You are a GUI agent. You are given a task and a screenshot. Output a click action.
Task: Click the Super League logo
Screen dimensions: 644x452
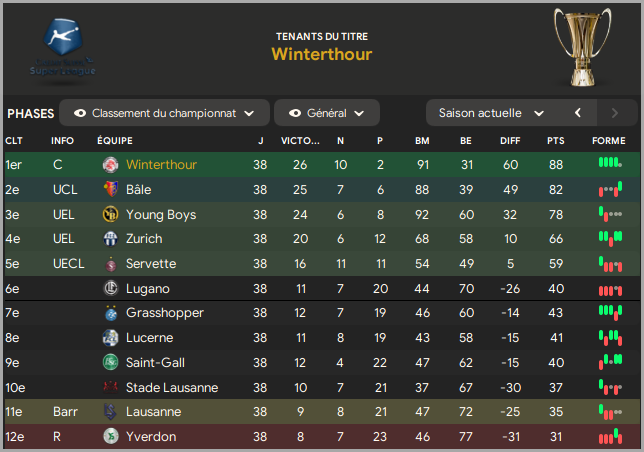(x=62, y=48)
